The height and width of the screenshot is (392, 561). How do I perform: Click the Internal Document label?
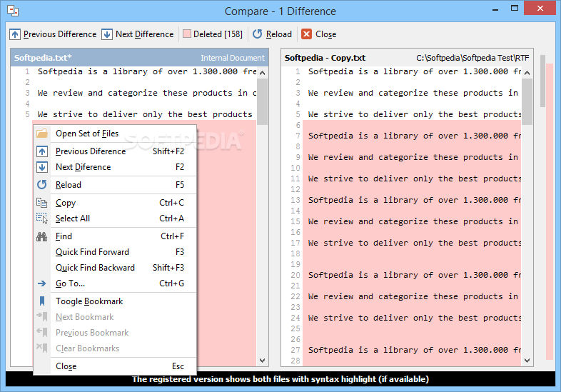coord(233,58)
